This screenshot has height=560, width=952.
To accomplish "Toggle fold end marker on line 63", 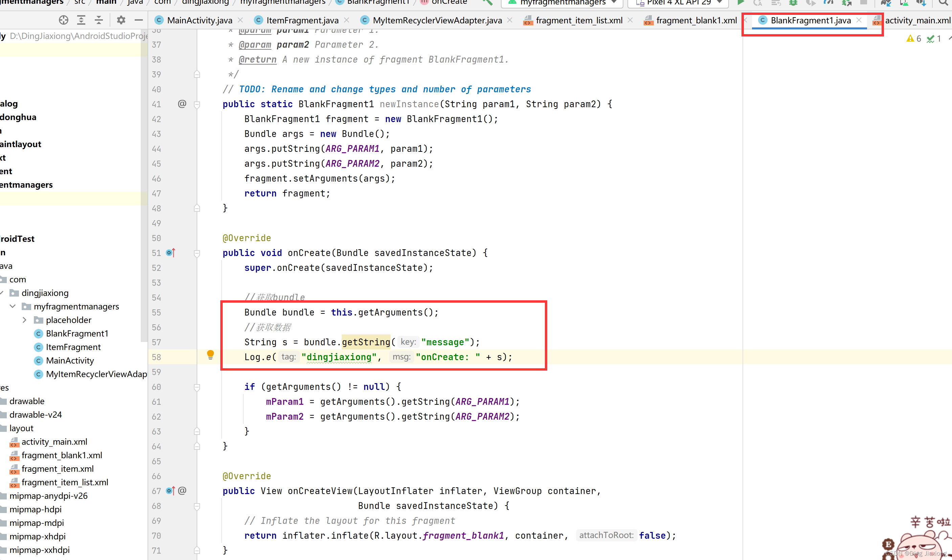I will tap(197, 431).
